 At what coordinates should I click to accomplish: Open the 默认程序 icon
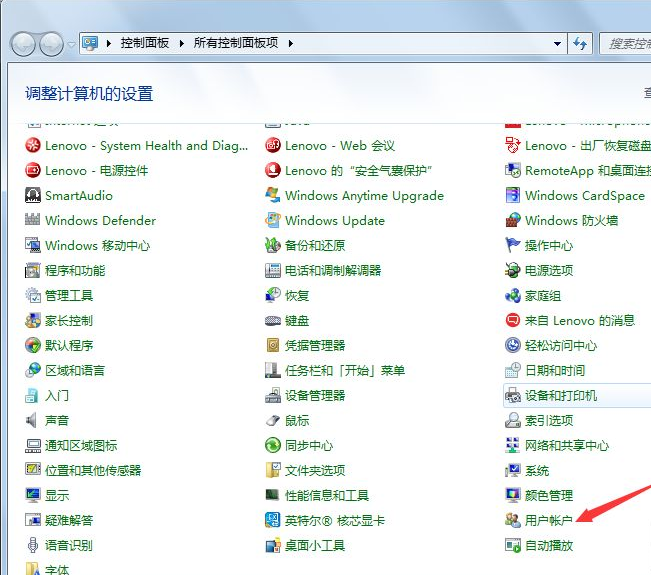[x=33, y=345]
